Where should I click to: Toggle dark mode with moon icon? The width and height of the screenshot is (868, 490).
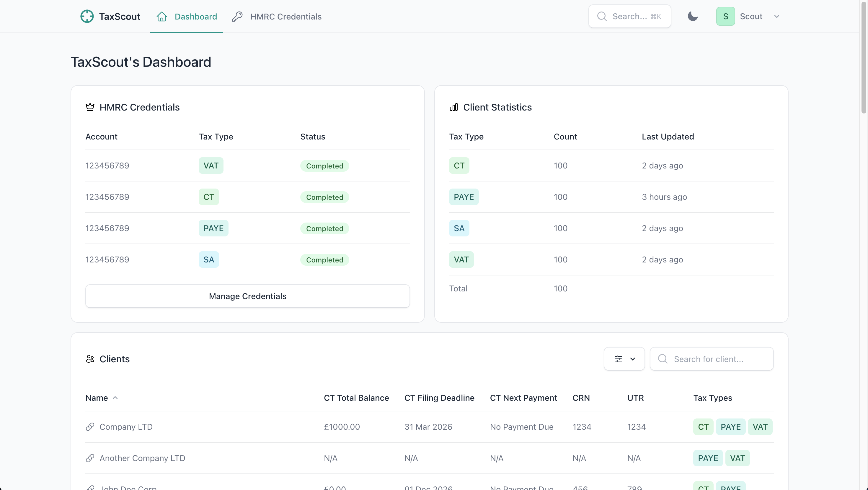click(693, 16)
